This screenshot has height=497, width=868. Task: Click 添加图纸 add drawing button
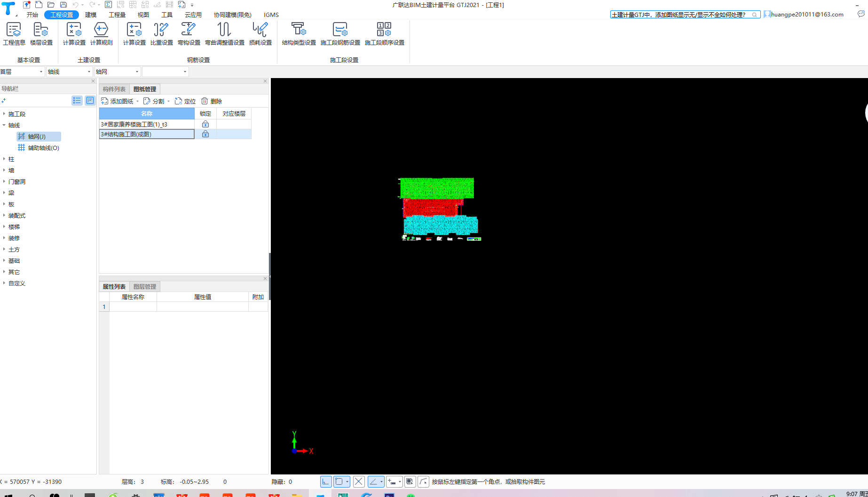click(118, 101)
